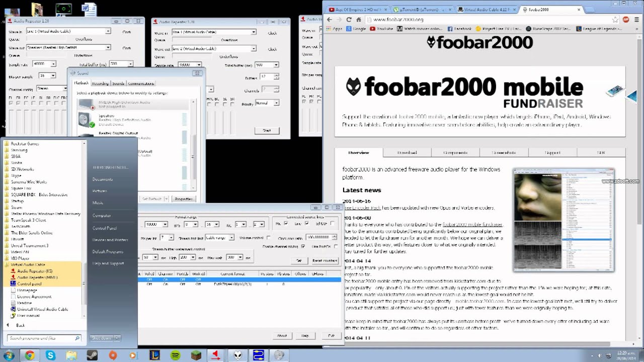The width and height of the screenshot is (644, 362).
Task: Open Audio Repeater (MME) in Start menu
Action: tap(36, 277)
